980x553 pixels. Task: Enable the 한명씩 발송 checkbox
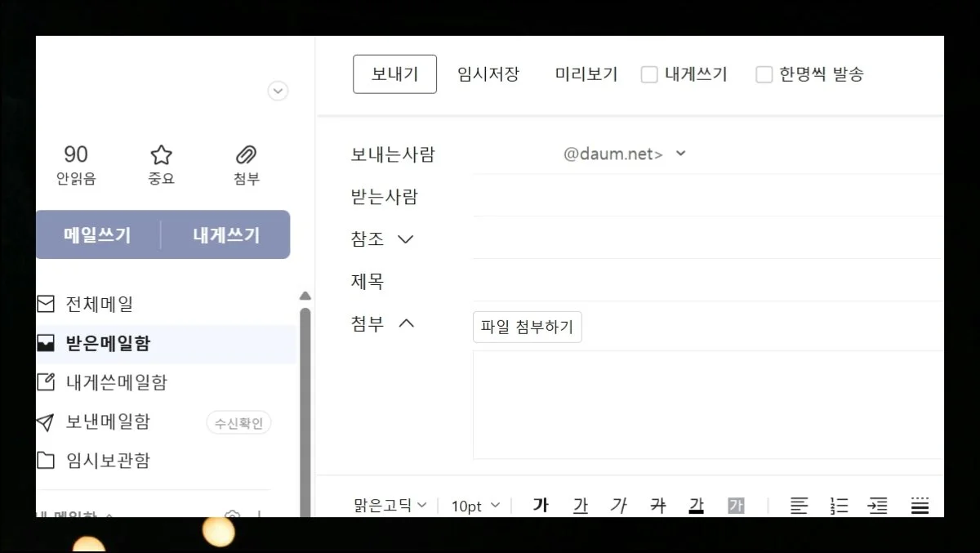(764, 75)
